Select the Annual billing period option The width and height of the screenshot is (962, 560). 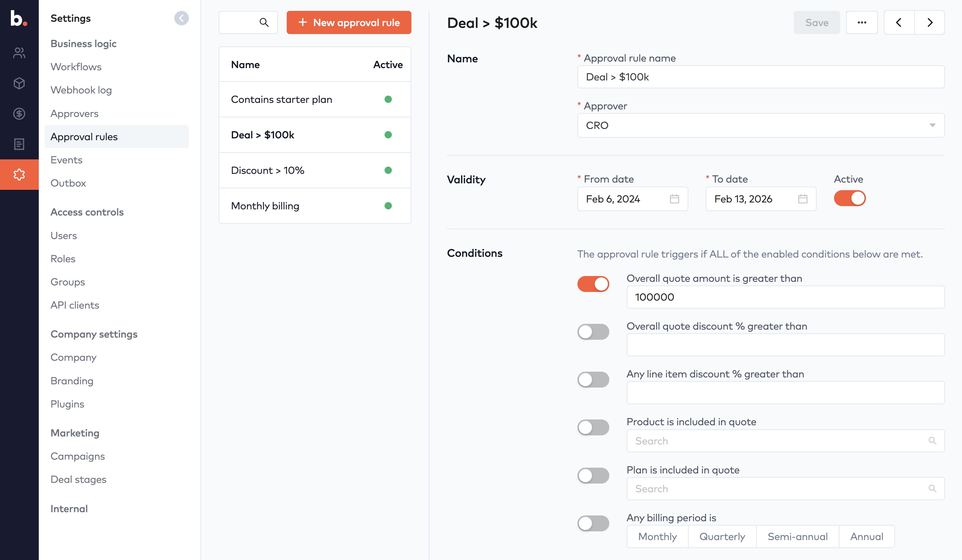point(867,536)
